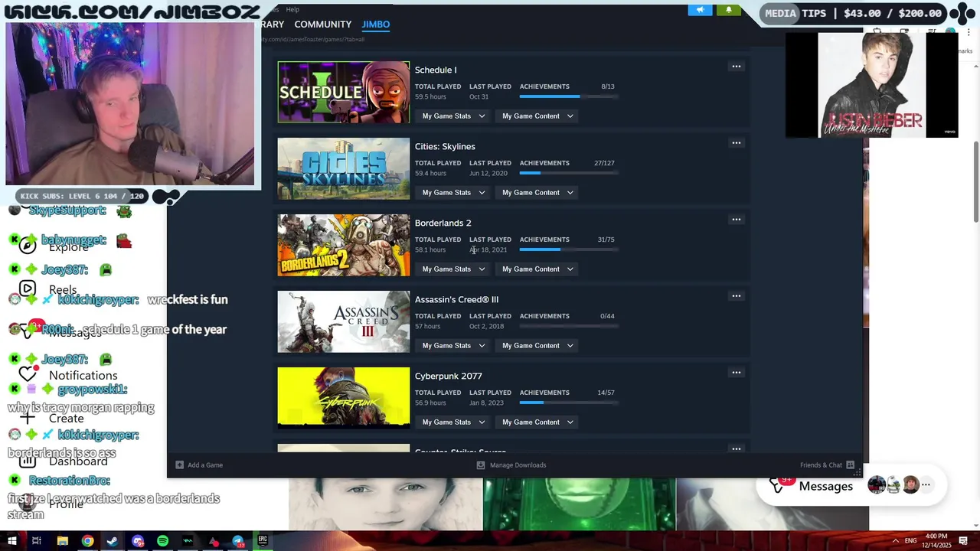Open options menu for Schedule I
The width and height of the screenshot is (980, 551).
[x=736, y=67]
